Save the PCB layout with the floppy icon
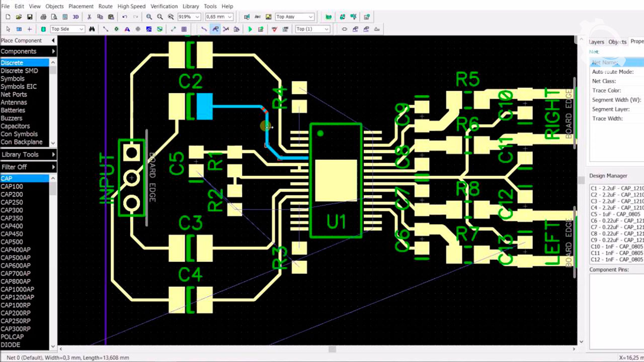Viewport: 644px width, 362px height. pyautogui.click(x=30, y=17)
